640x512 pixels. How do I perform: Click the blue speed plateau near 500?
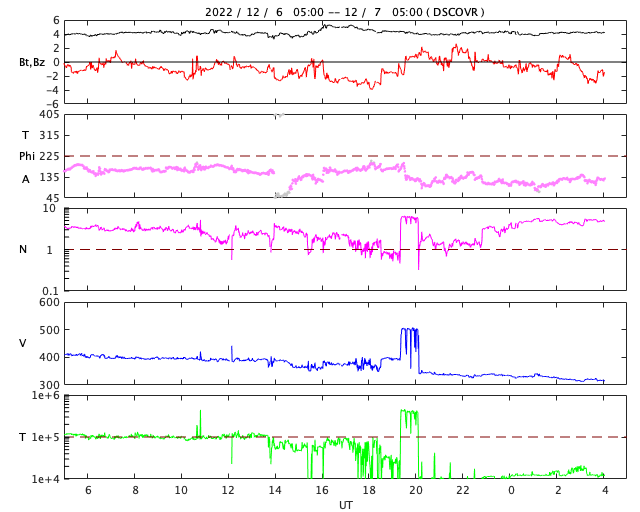[x=409, y=329]
